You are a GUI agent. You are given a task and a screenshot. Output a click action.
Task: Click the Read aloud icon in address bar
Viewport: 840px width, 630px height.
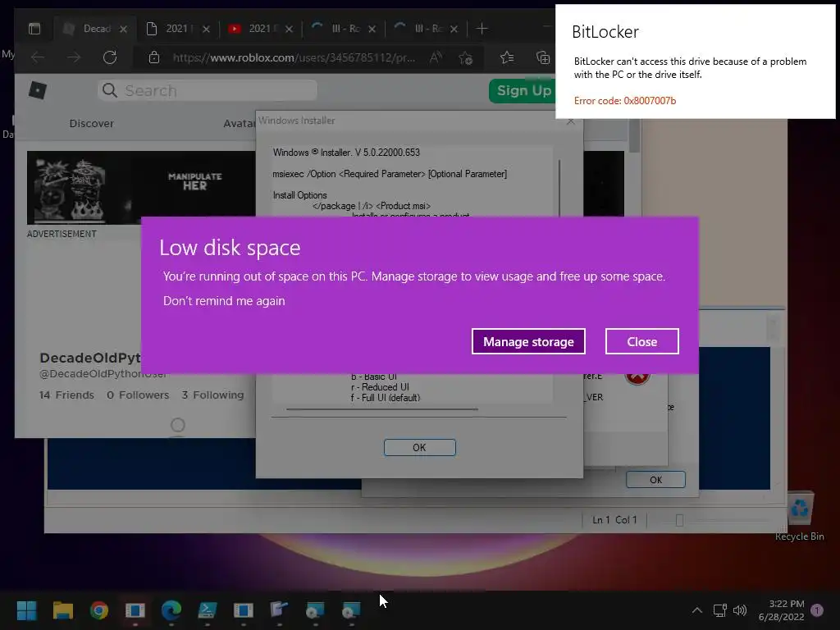[x=436, y=57]
